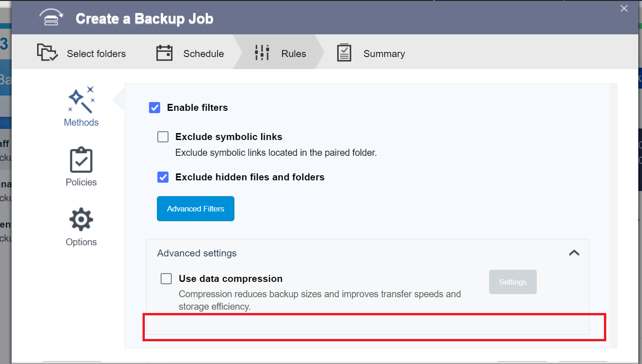
Task: Click the Advanced settings header text
Action: pyautogui.click(x=197, y=253)
